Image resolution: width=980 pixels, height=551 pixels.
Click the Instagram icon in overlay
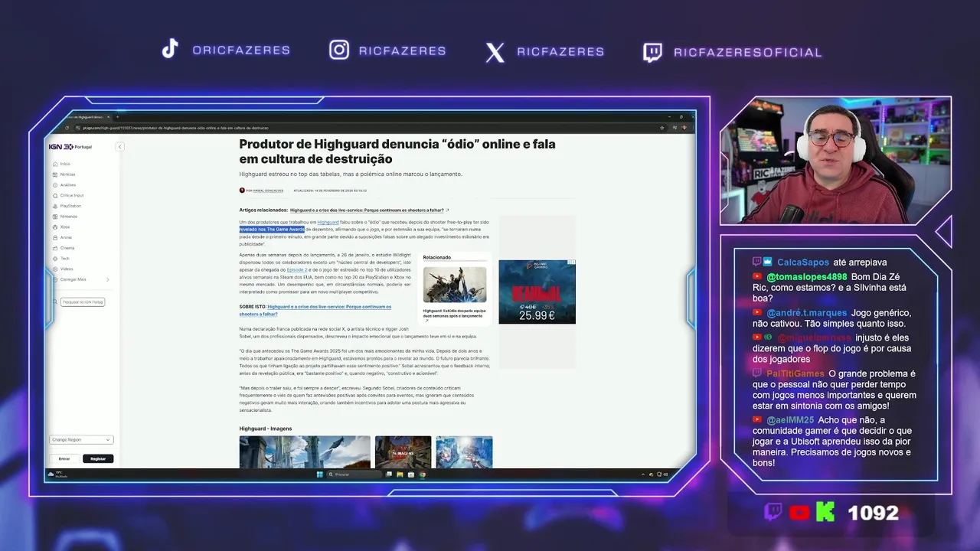[x=339, y=50]
